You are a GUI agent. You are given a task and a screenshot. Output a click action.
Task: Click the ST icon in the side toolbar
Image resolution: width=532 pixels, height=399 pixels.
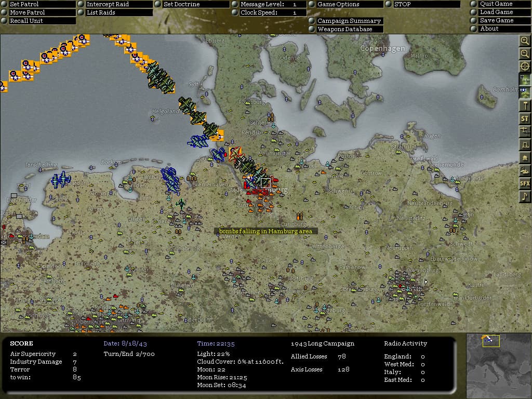coord(525,118)
